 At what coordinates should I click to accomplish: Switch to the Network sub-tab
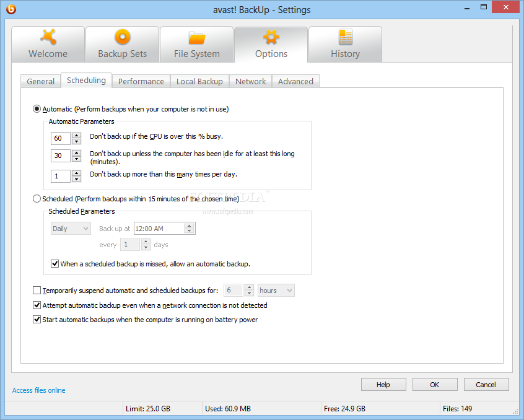[251, 81]
